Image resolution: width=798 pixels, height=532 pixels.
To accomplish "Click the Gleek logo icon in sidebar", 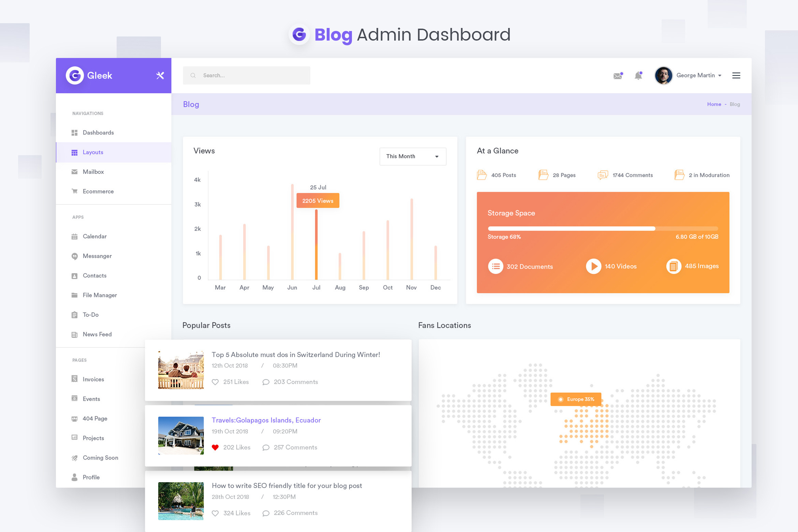I will [x=75, y=75].
